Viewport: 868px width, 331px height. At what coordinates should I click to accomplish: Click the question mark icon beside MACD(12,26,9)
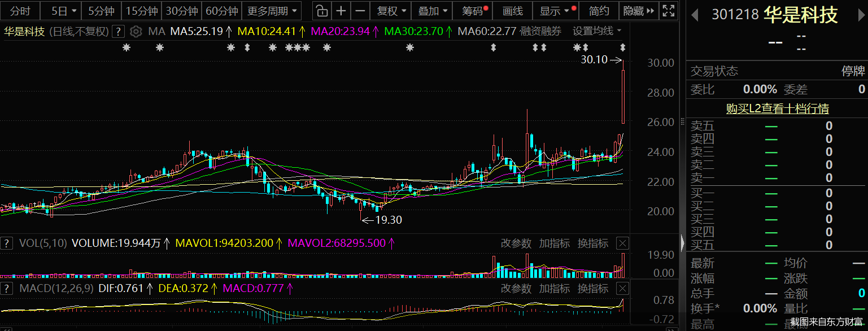click(x=6, y=289)
